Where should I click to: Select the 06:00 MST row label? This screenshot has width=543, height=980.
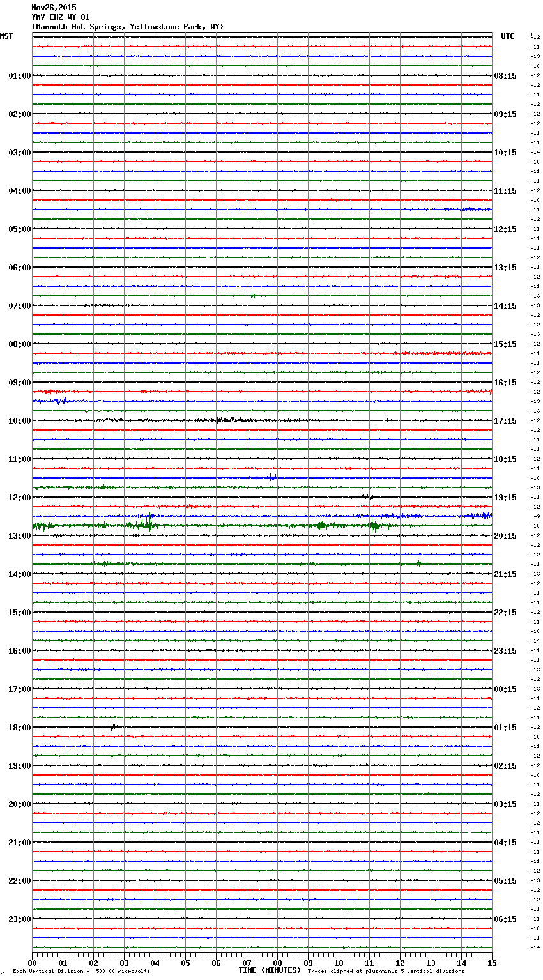click(x=20, y=268)
